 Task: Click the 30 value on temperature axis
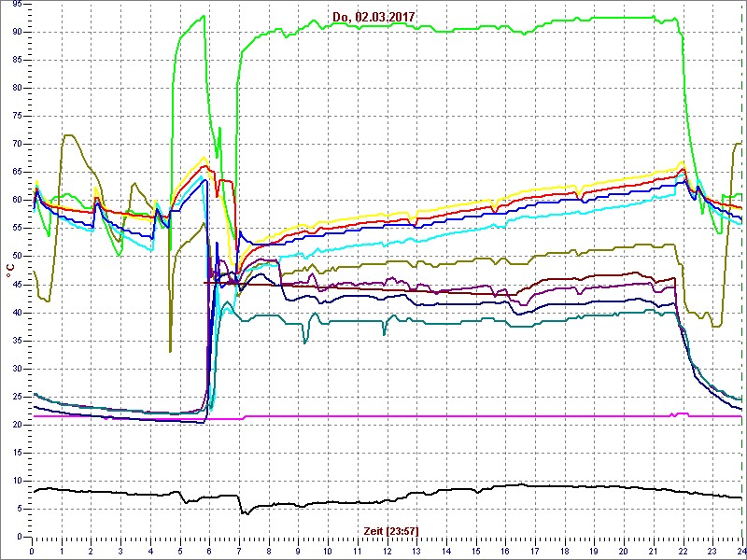(x=16, y=369)
